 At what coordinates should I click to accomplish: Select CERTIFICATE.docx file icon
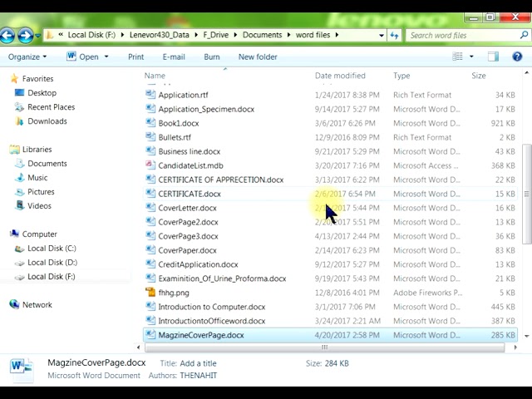coord(150,194)
